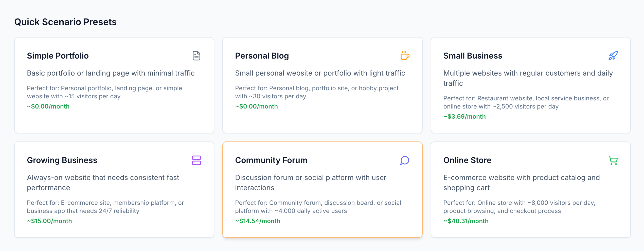
Task: Click the chat bubble icon on Community Forum
Action: [x=405, y=160]
